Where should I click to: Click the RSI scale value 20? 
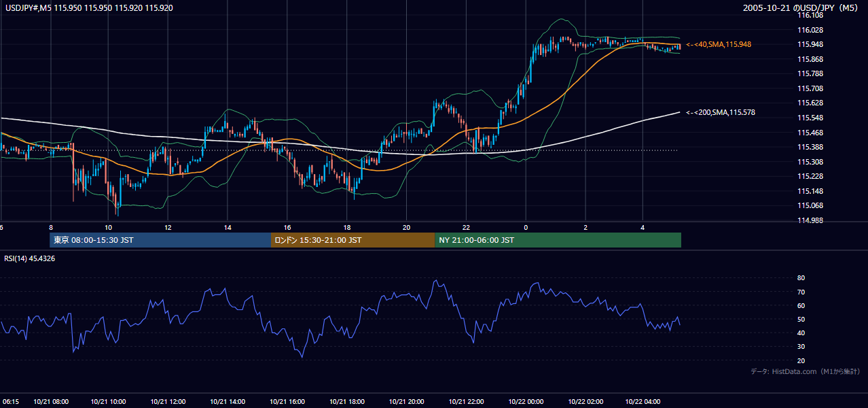click(x=801, y=360)
